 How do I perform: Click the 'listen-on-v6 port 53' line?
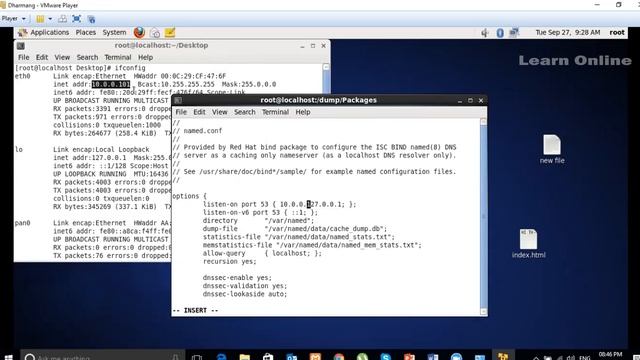(260, 212)
